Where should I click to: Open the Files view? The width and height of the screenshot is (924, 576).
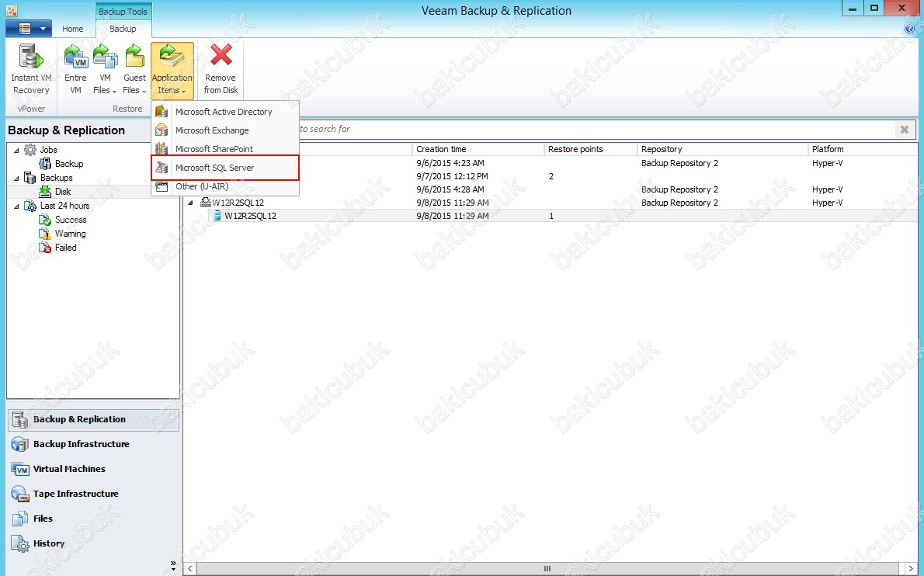coord(93,519)
